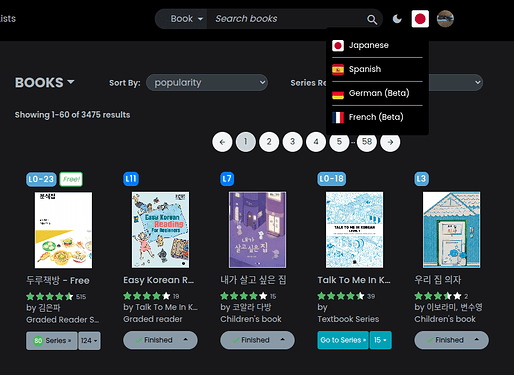This screenshot has width=514, height=375.
Task: Open the 두루책방 - Free title link
Action: [x=58, y=280]
